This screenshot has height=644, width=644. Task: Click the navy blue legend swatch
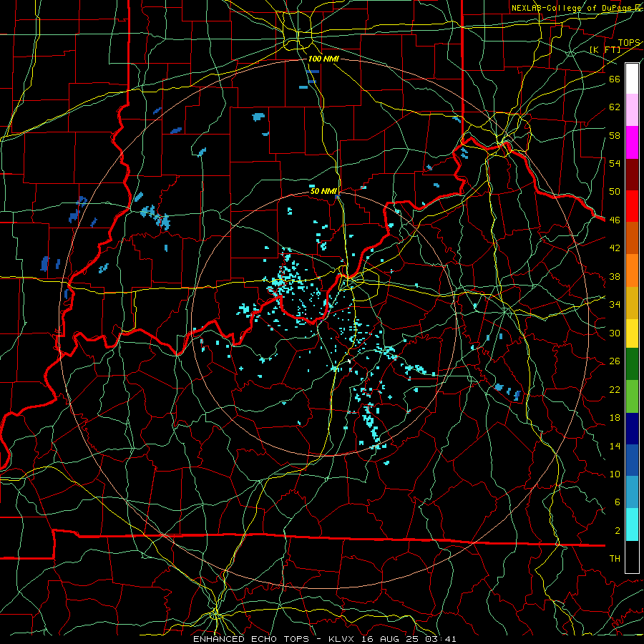[x=632, y=429]
